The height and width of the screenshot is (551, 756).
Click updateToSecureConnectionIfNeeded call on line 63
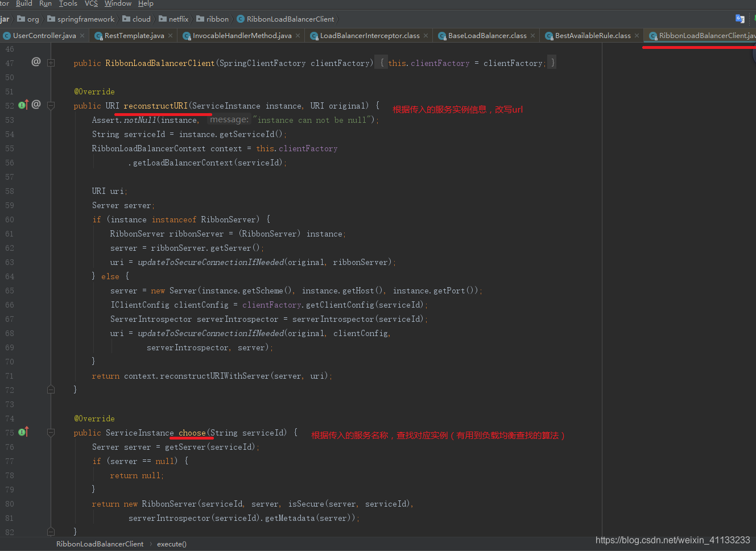[210, 262]
